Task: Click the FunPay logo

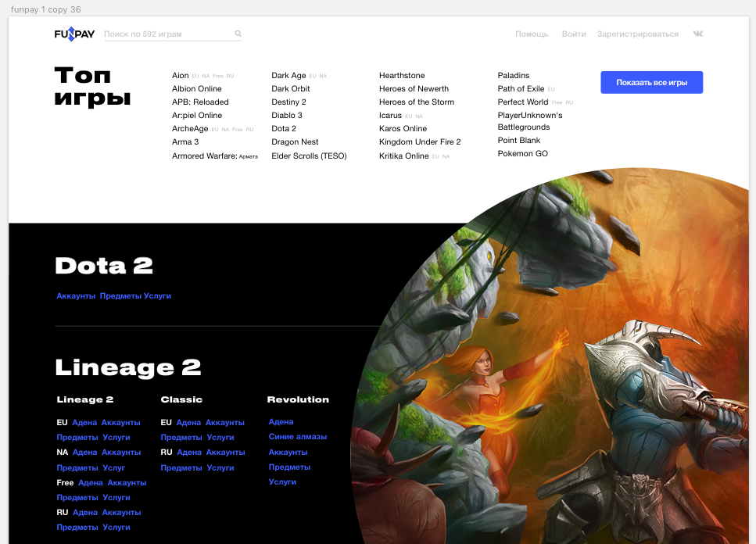Action: point(74,34)
